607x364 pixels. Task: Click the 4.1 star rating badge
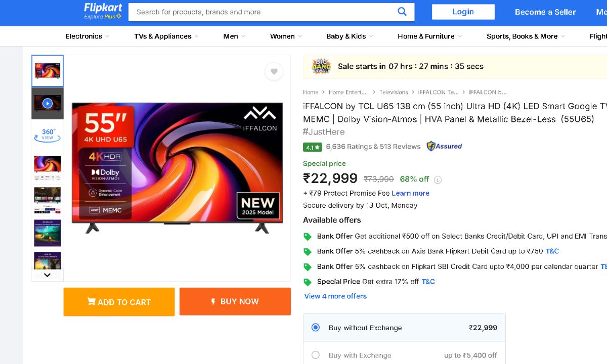312,147
